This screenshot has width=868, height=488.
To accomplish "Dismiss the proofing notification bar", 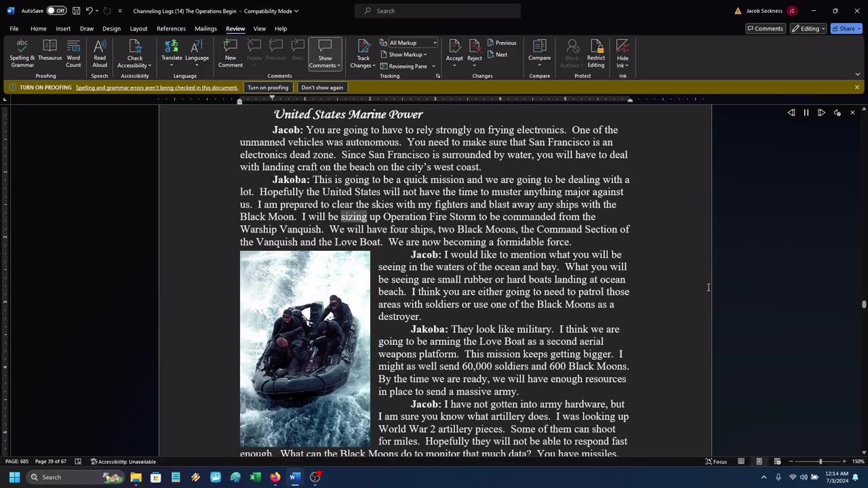I will click(x=857, y=87).
